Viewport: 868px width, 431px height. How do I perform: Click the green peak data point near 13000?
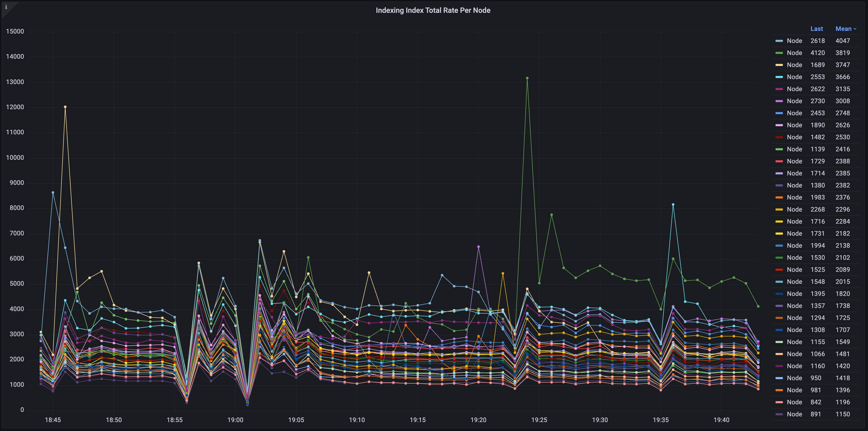point(527,78)
